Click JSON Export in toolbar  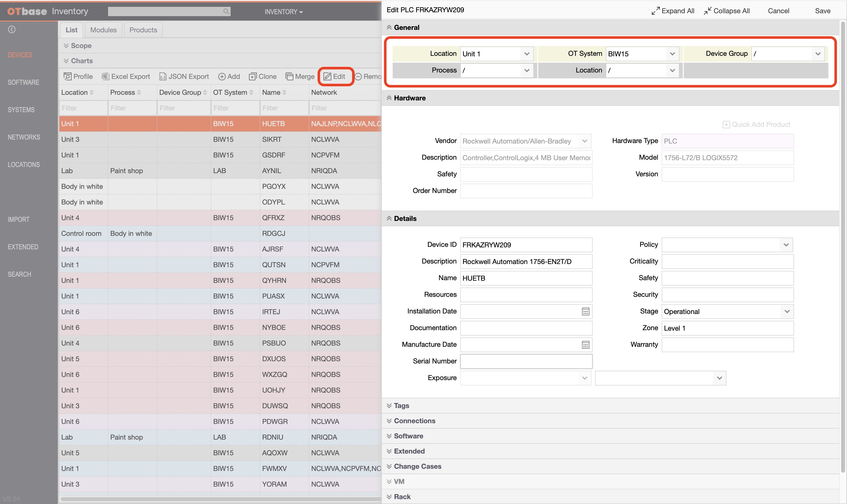pyautogui.click(x=184, y=76)
